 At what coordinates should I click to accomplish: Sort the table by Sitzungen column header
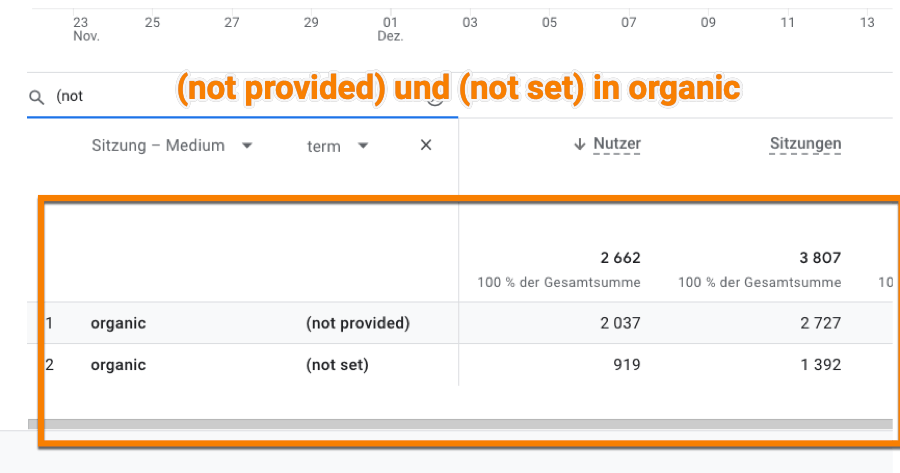coord(805,145)
